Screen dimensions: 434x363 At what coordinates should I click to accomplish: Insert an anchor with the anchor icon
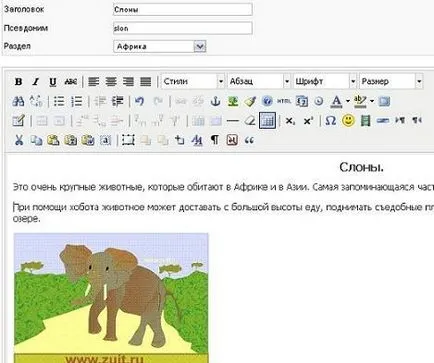tap(215, 101)
